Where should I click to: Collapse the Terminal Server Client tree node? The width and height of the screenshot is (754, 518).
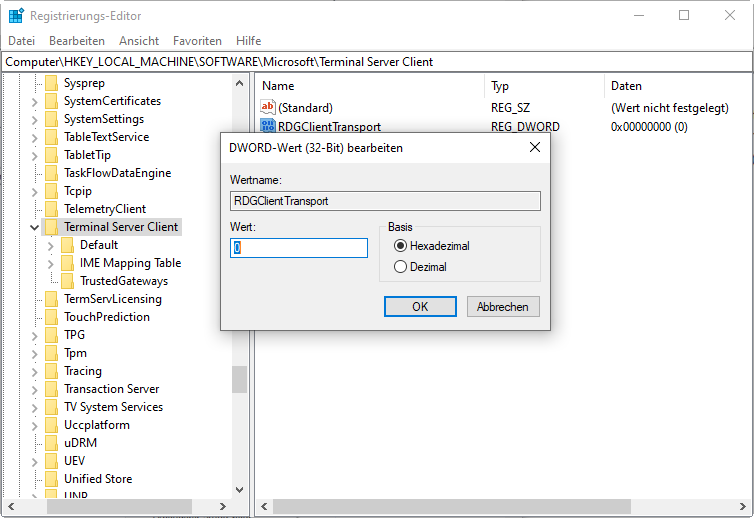pyautogui.click(x=35, y=227)
